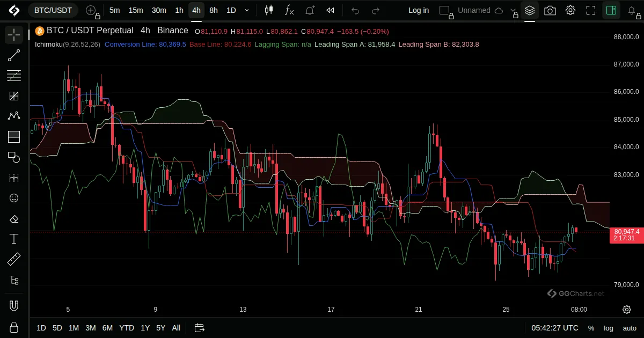Switch to 8h timeframe
This screenshot has height=338, width=644.
tap(214, 10)
